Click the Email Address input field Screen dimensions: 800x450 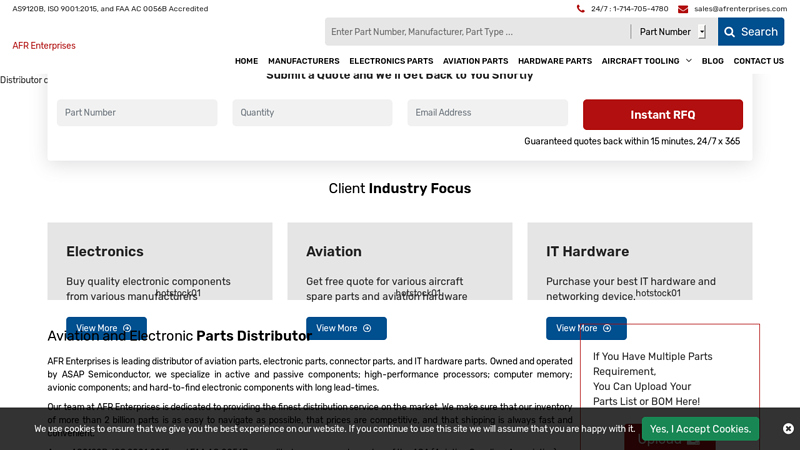coord(487,113)
